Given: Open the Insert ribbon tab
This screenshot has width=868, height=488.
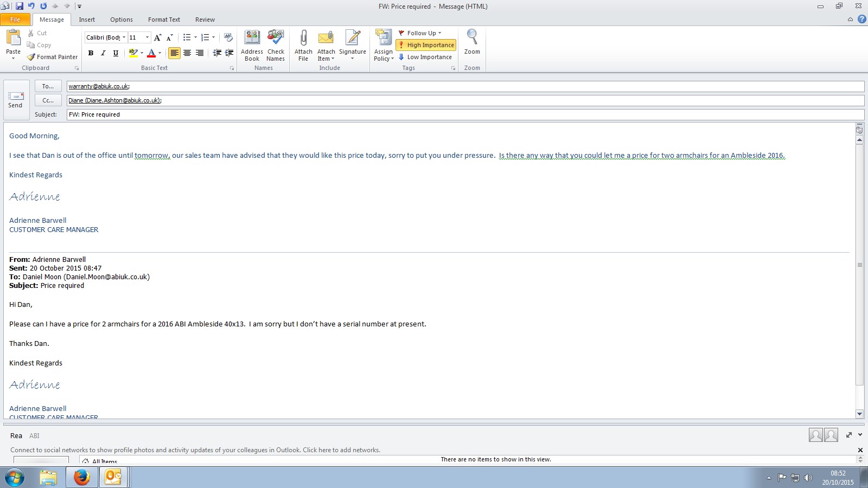Looking at the screenshot, I should (87, 20).
